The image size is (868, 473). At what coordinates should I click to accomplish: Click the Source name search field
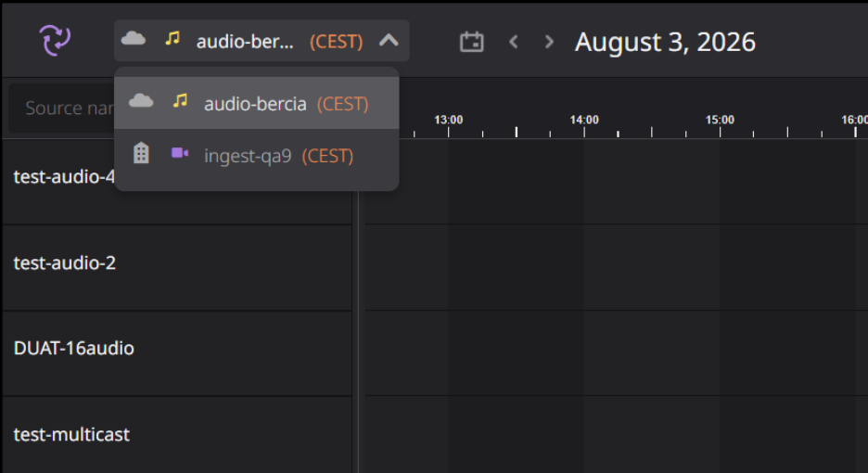[x=62, y=108]
